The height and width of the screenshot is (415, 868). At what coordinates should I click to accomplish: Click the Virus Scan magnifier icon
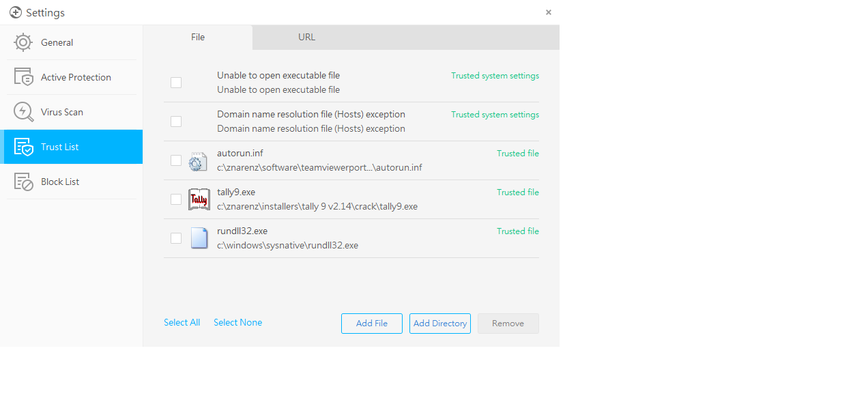(x=23, y=112)
